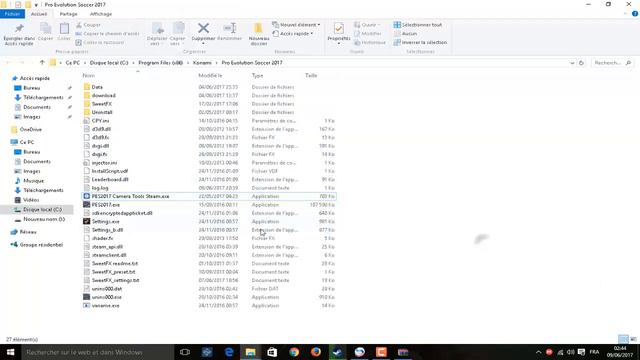Click the Up arrow navigation button
Viewport: 640px width, 360px height.
point(42,62)
